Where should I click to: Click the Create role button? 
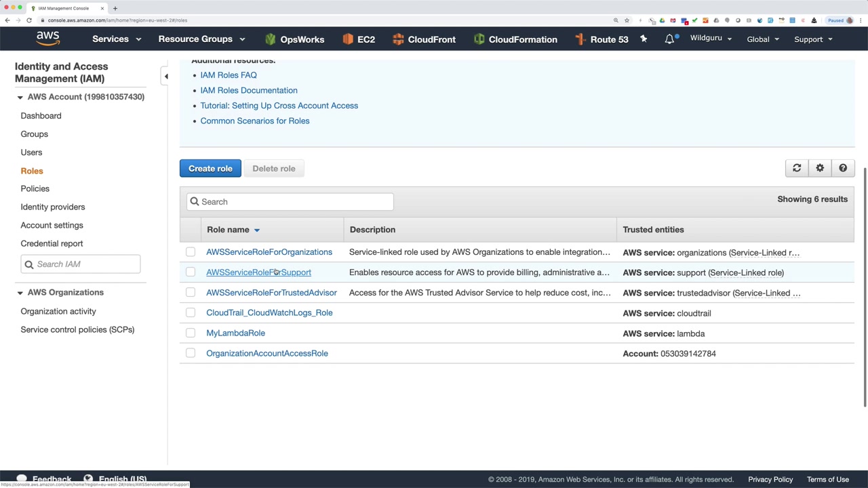[210, 168]
